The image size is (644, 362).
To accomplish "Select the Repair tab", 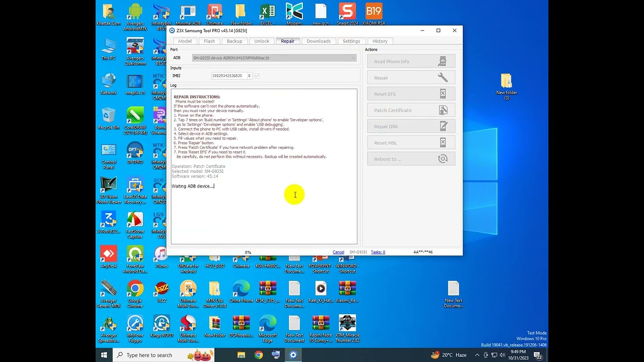I will (x=288, y=41).
